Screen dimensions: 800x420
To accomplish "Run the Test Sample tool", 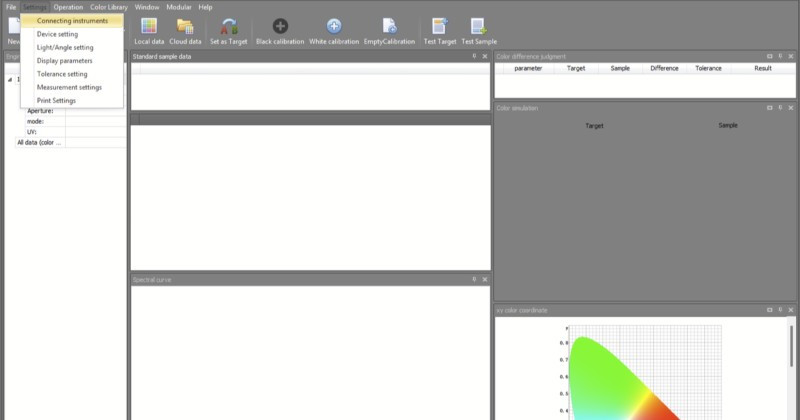I will tap(479, 31).
